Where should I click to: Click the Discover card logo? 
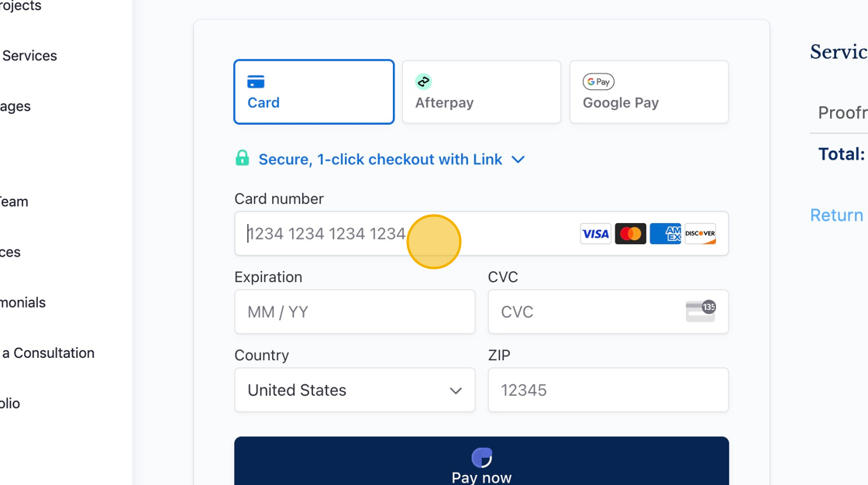coord(701,234)
